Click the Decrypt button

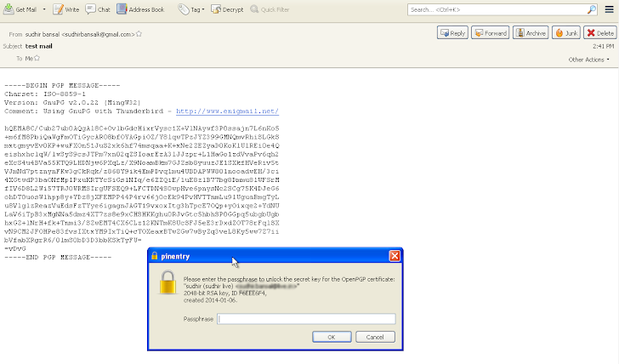[x=227, y=9]
